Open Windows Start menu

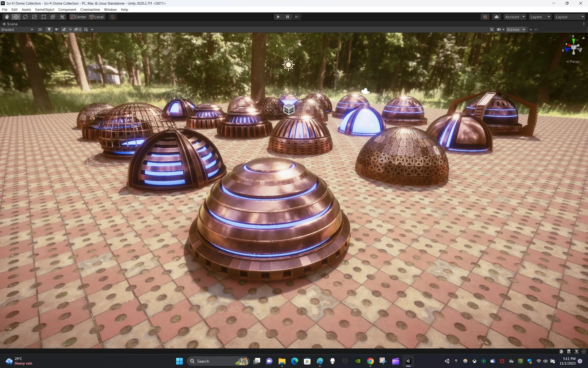[180, 361]
